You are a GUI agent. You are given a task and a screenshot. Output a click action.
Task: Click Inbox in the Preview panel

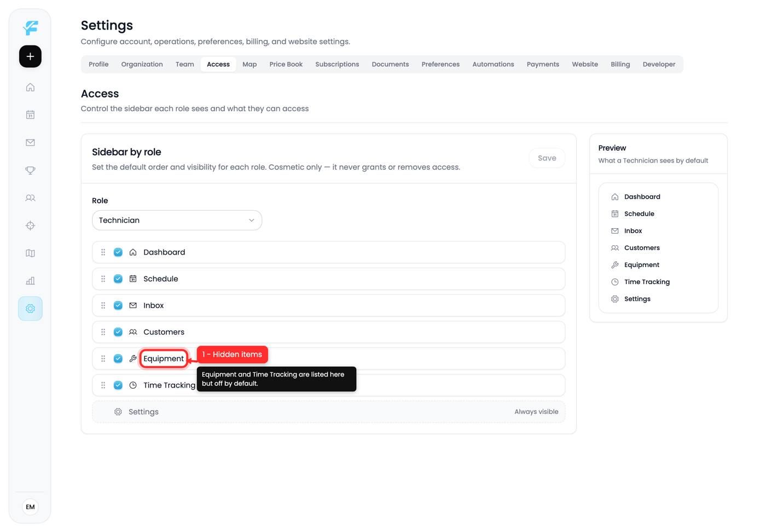click(633, 231)
